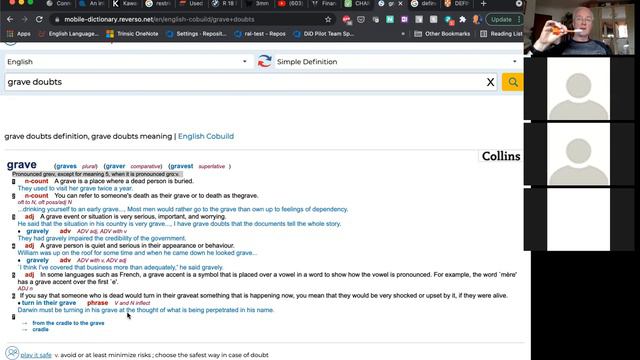Click the first 'gravely' adverb entry
This screenshot has width=640, height=360.
point(38,231)
